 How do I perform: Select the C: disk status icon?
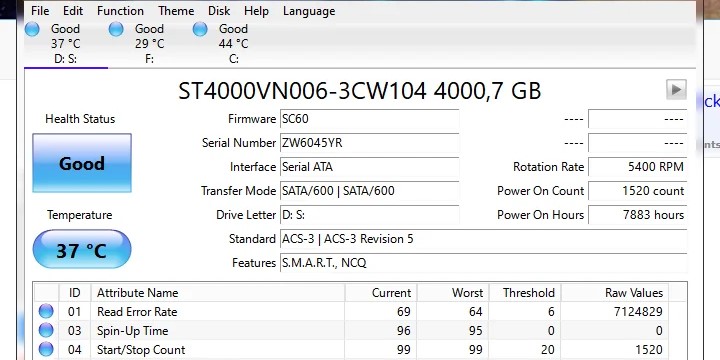coord(200,29)
